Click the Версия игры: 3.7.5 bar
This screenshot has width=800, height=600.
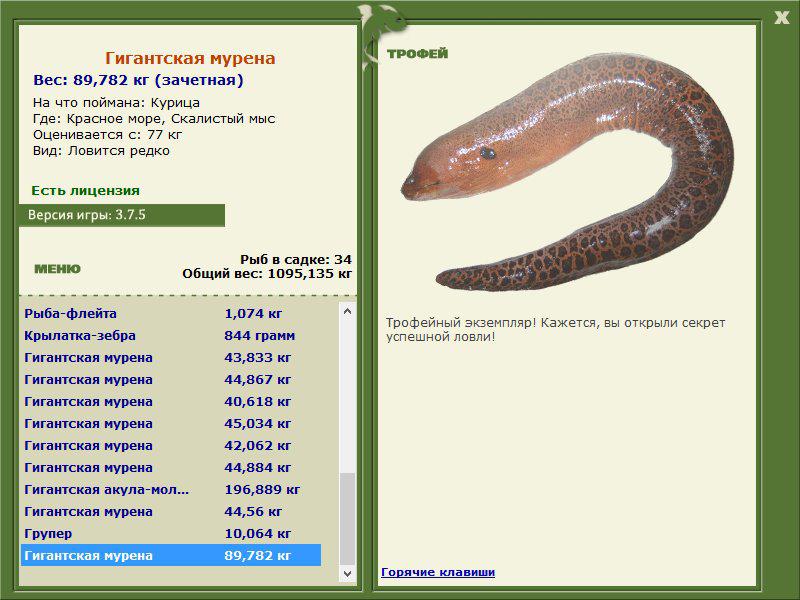tap(122, 215)
